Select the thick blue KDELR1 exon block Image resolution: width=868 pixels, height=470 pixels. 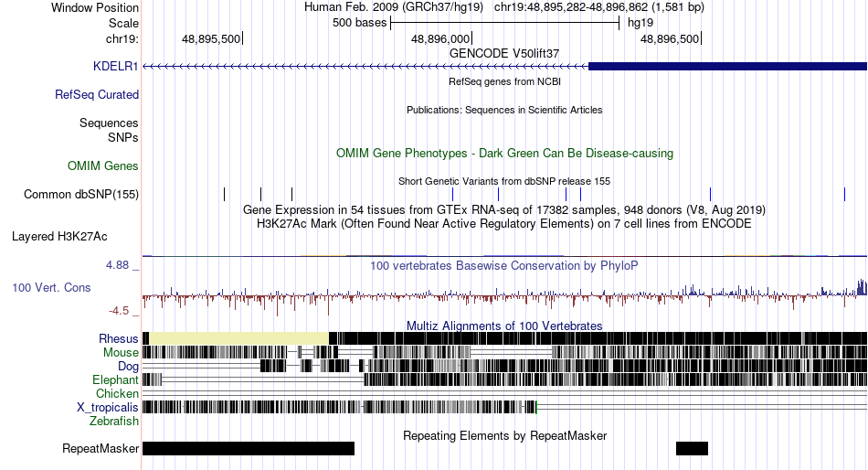pos(727,67)
